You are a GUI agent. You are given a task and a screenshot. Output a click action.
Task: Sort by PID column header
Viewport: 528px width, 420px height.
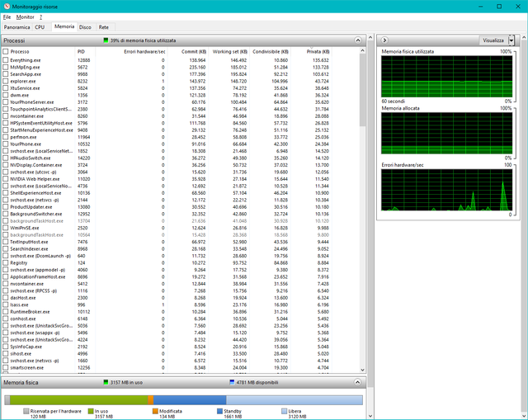(85, 51)
